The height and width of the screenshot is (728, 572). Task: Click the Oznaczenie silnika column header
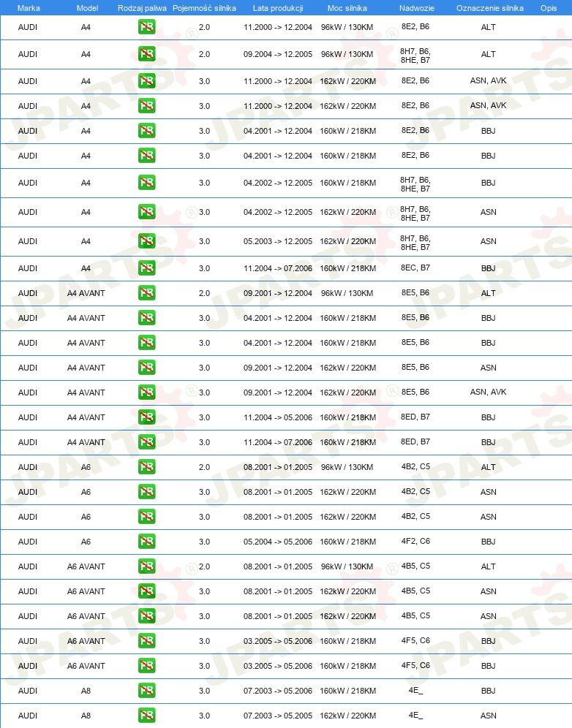click(x=490, y=8)
